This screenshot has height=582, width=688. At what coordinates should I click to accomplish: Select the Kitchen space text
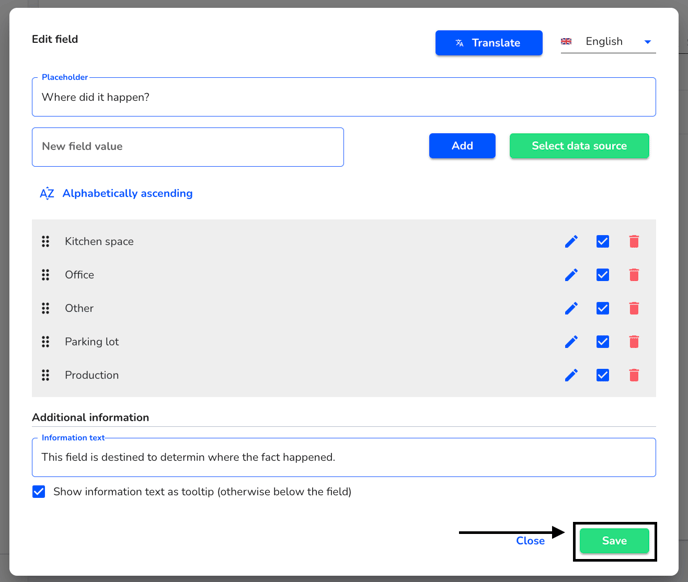[x=99, y=241]
